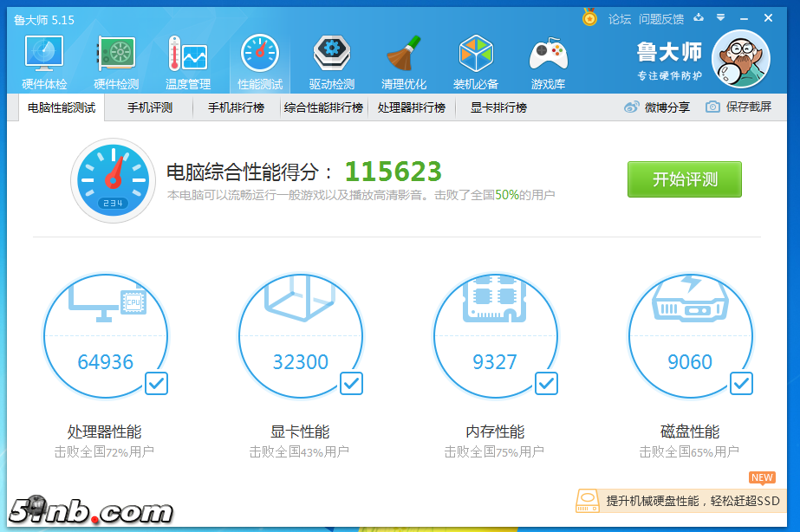Viewport: 800px width, 532px height.
Task: Click the green 开始评测 start button
Action: click(685, 180)
